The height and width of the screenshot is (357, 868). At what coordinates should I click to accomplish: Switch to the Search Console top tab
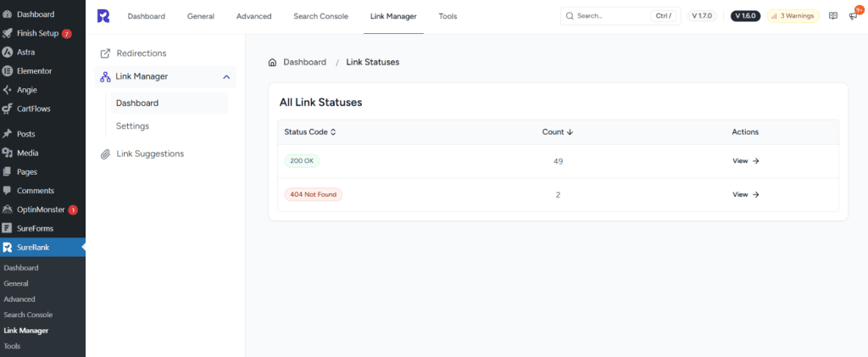[321, 17]
